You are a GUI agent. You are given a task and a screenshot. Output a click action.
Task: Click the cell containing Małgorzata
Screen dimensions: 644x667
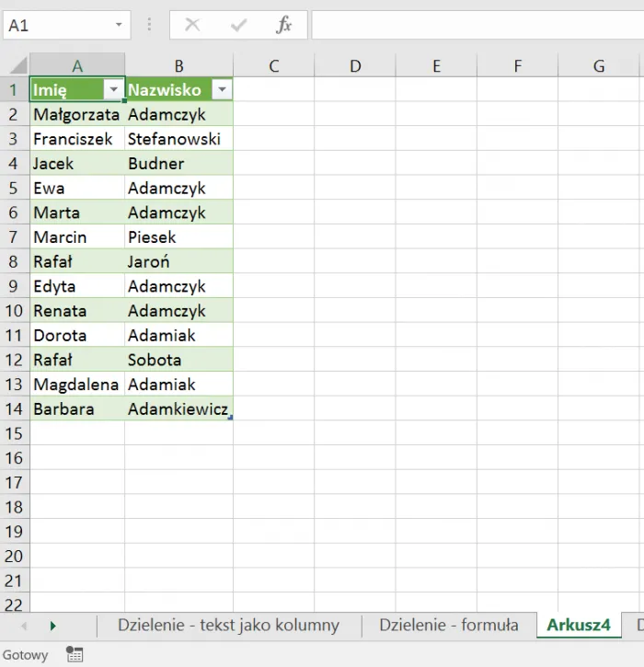[77, 115]
